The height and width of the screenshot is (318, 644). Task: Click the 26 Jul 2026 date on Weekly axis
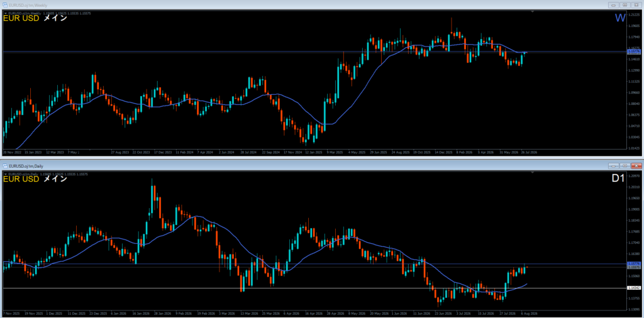click(x=530, y=152)
